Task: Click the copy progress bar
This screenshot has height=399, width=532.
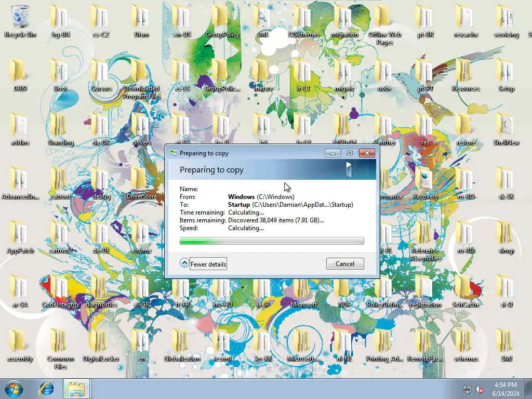Action: coord(271,241)
